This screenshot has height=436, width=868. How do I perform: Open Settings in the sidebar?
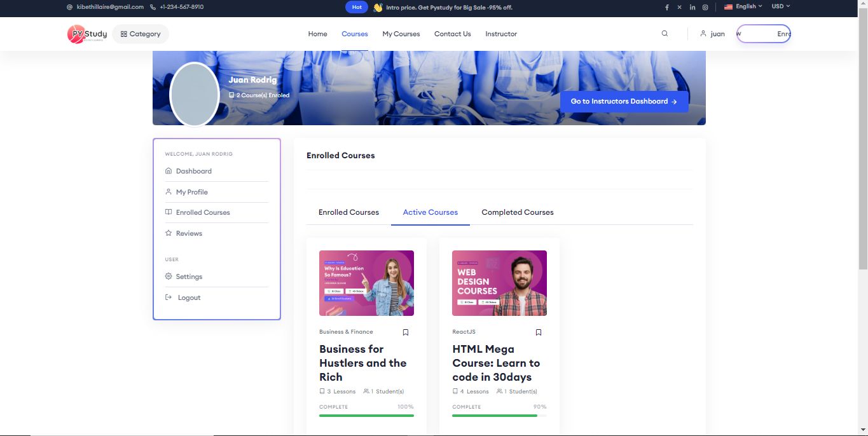point(189,276)
